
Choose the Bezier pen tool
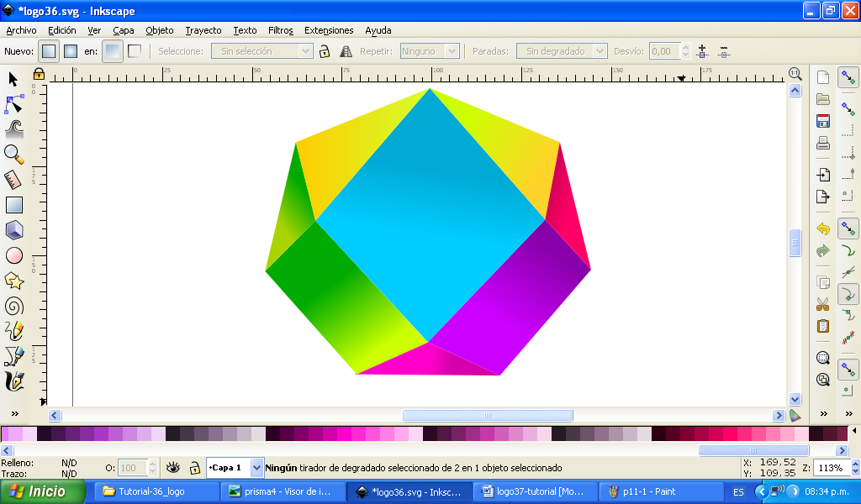tap(13, 356)
